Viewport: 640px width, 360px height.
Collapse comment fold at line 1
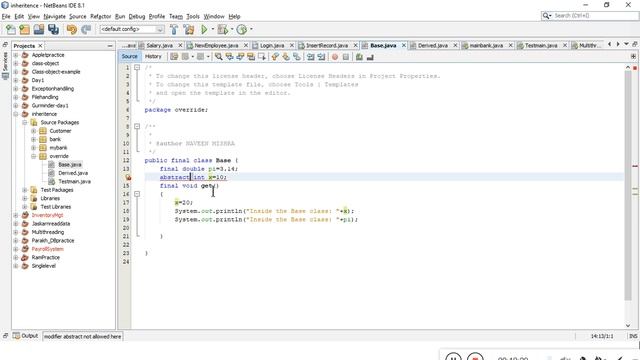point(137,67)
